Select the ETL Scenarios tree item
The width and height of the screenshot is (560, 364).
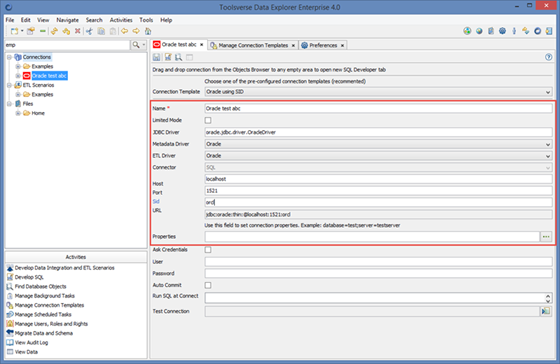pos(39,85)
